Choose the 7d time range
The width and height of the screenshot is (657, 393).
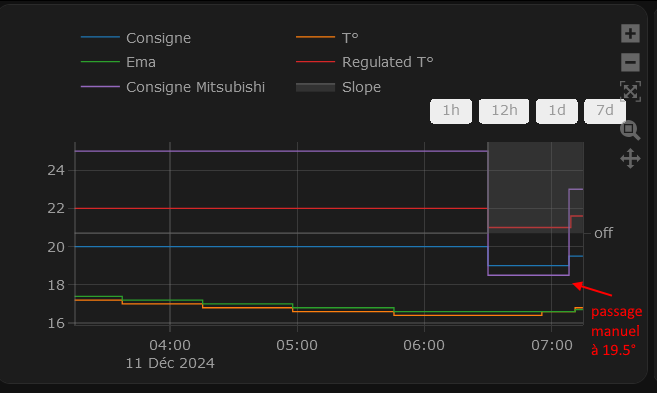(x=605, y=111)
